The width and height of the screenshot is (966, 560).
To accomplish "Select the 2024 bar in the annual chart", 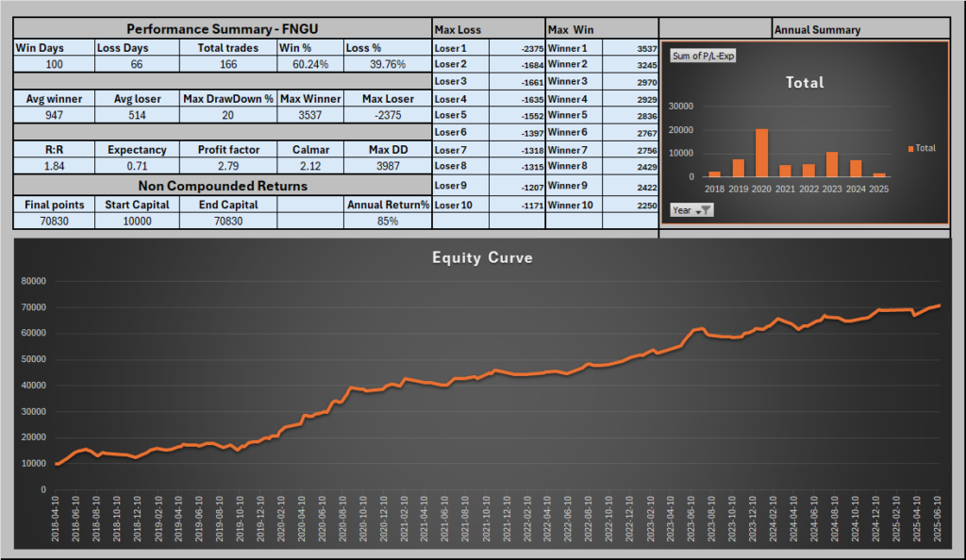I will coord(856,169).
